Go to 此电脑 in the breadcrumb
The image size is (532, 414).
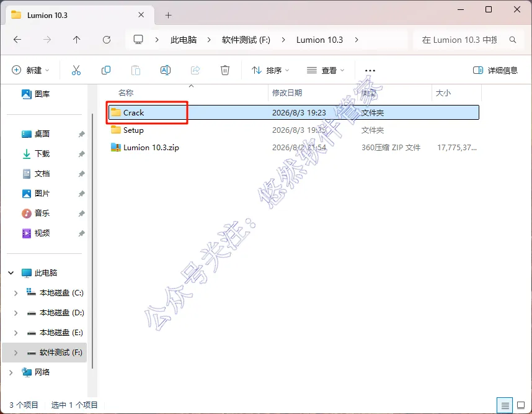pos(184,40)
